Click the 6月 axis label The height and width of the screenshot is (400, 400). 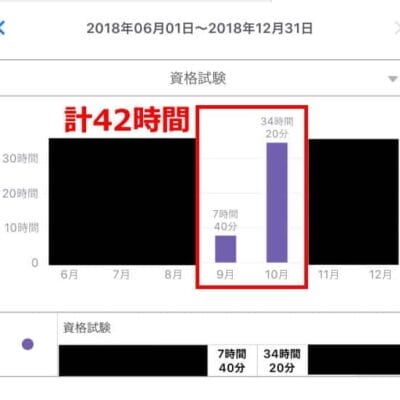(x=69, y=275)
